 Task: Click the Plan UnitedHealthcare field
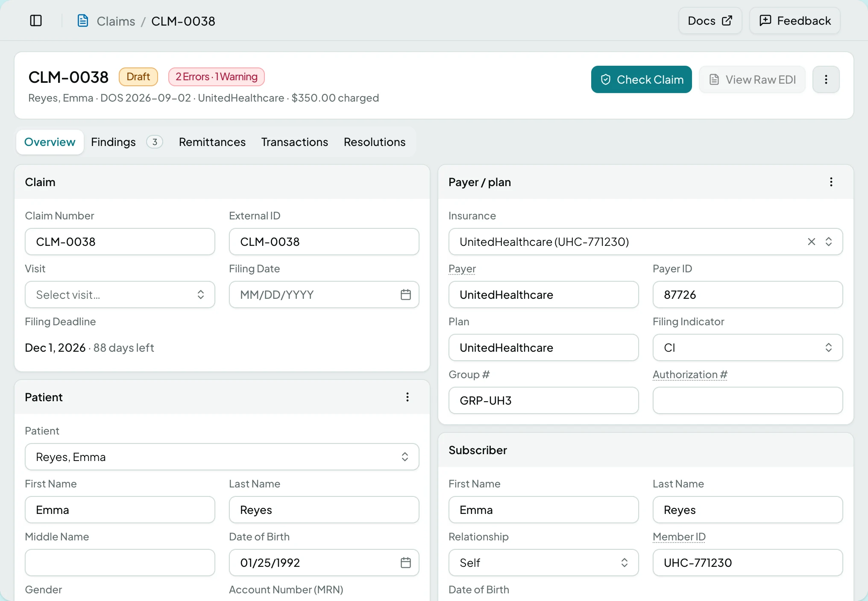543,347
